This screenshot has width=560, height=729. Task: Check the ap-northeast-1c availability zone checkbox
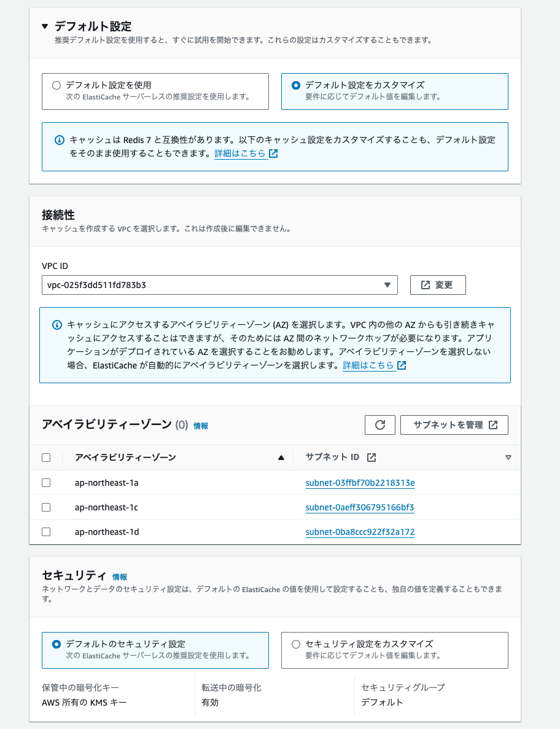pyautogui.click(x=46, y=507)
